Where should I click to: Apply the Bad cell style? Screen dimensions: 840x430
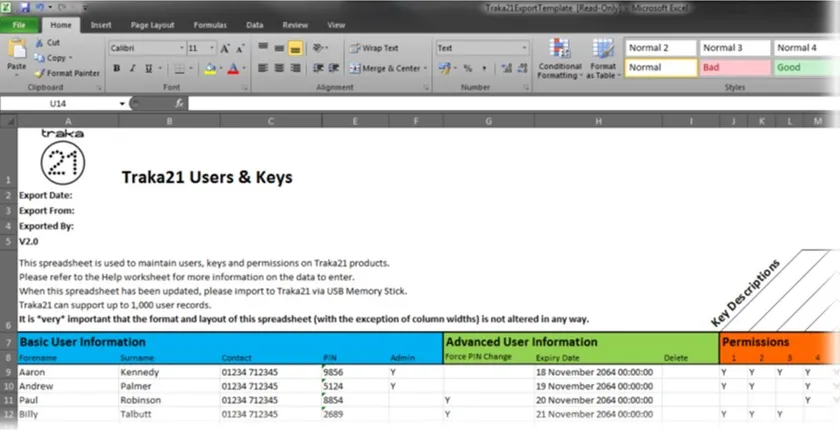click(x=733, y=67)
